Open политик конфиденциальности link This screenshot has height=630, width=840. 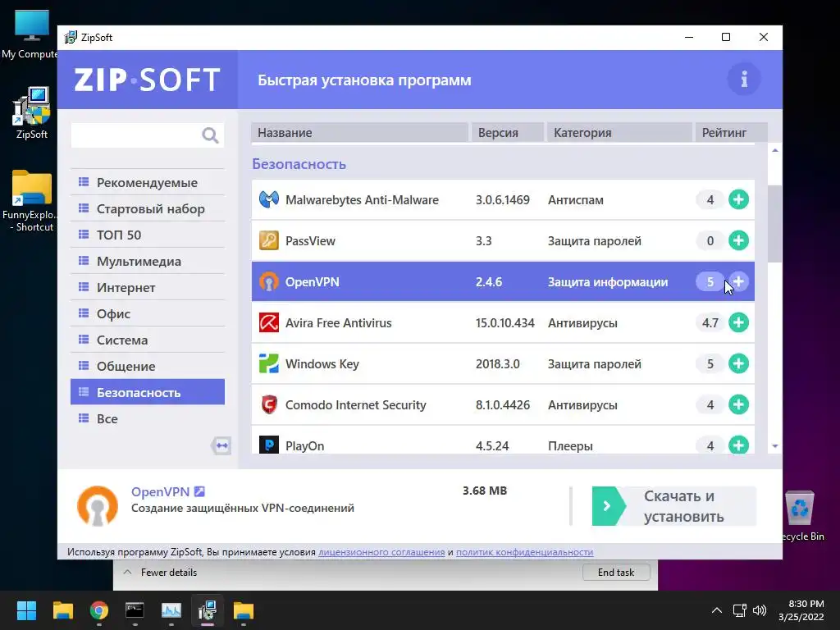pos(524,552)
